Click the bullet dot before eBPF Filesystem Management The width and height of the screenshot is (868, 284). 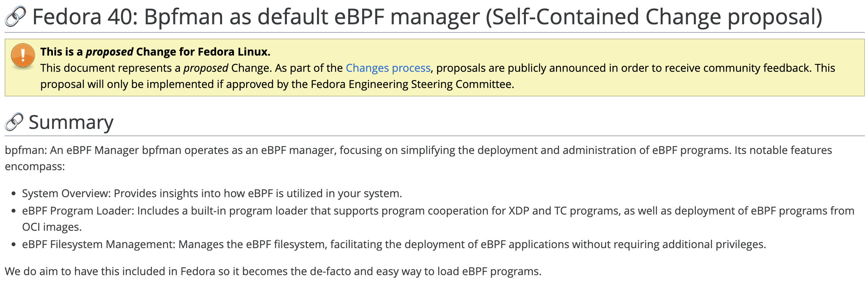pos(14,245)
